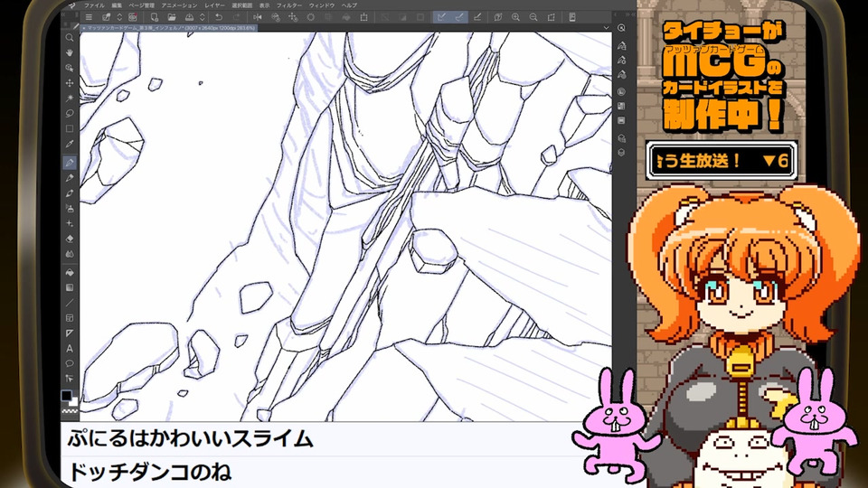This screenshot has width=868, height=488.
Task: Select the Rectangle selection tool
Action: coord(70,128)
